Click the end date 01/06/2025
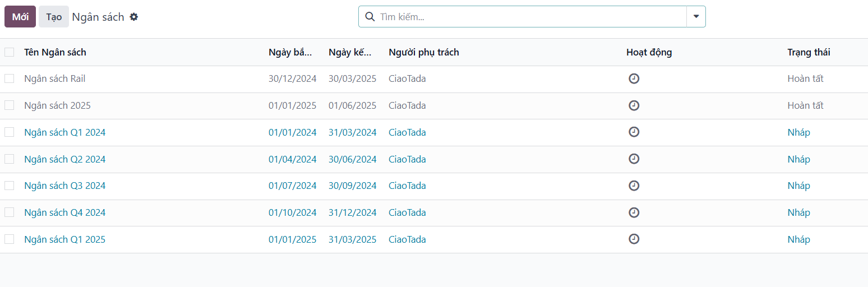Viewport: 868px width, 287px height. click(x=352, y=105)
